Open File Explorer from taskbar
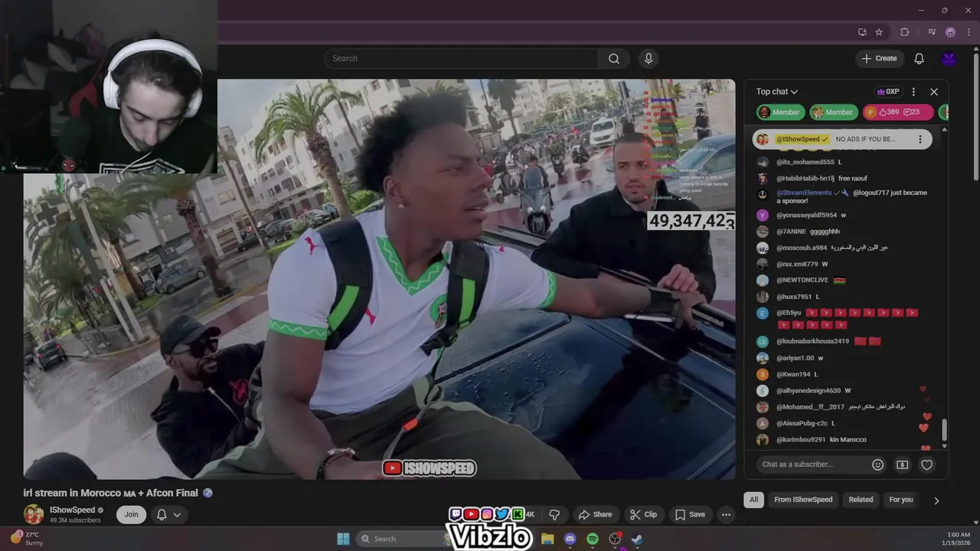Viewport: 980px width, 551px height. pos(547,539)
